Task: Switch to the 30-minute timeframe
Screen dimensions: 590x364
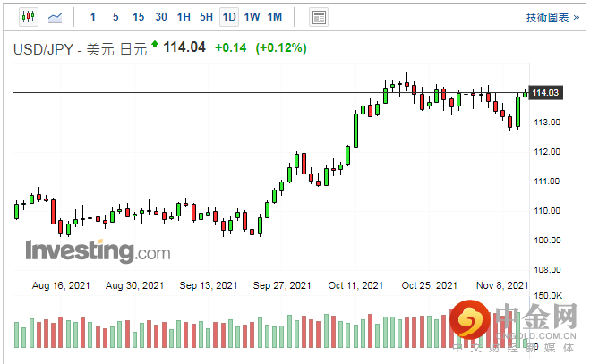Action: coord(160,17)
